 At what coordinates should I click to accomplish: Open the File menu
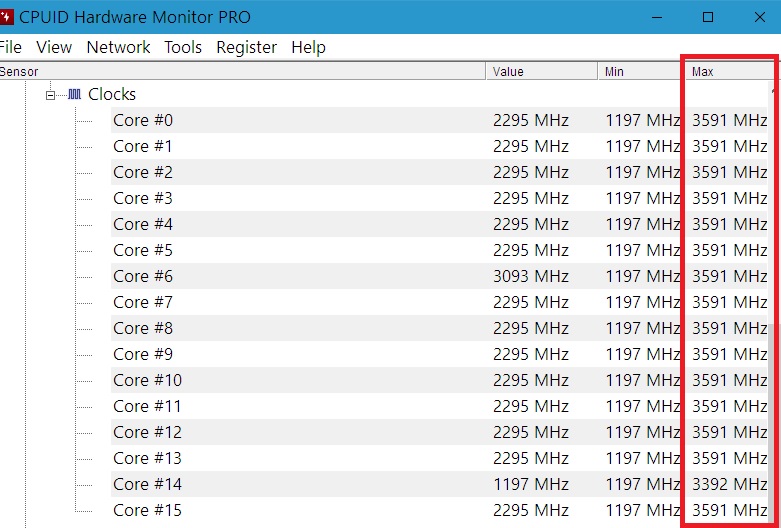[10, 47]
